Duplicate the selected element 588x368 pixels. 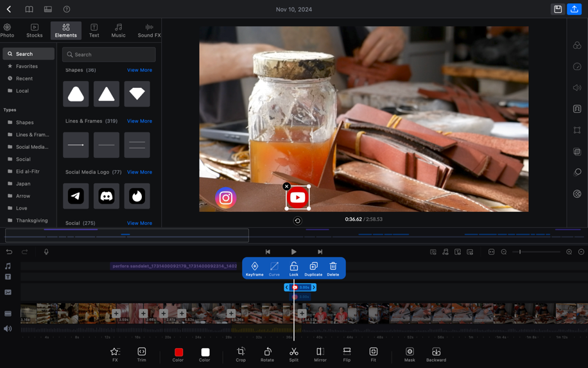coord(313,268)
